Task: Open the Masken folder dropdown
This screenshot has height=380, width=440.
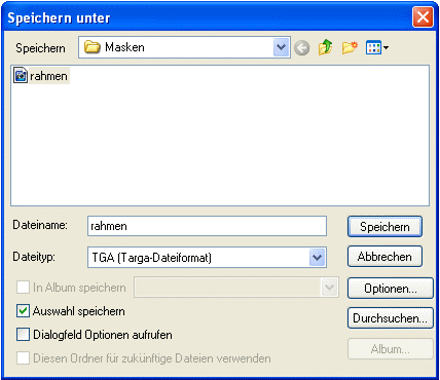Action: click(x=281, y=47)
